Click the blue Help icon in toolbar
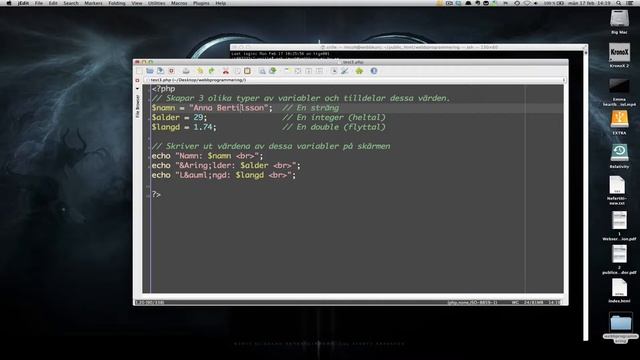Screen dimensions: 640x360 (374, 71)
